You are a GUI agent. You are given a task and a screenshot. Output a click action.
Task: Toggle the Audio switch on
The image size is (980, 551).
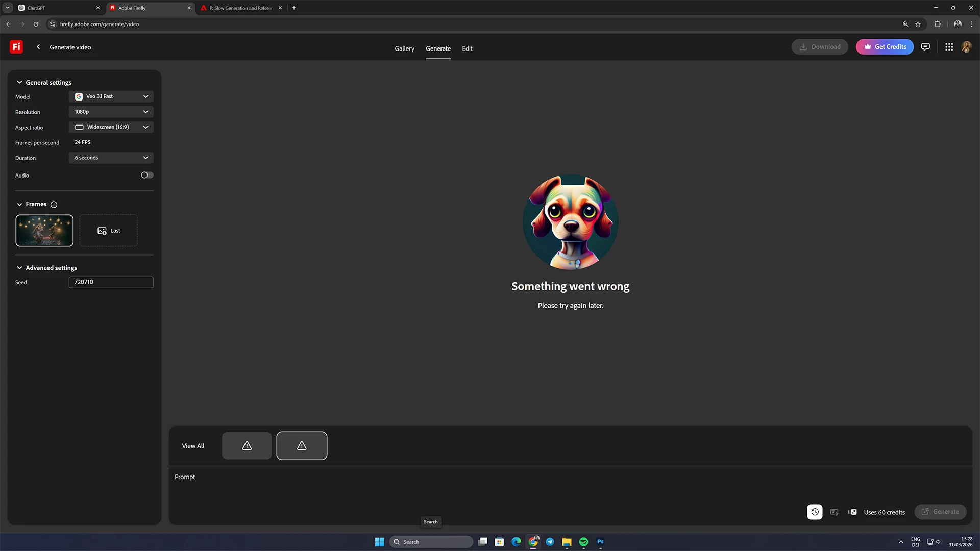click(x=147, y=175)
